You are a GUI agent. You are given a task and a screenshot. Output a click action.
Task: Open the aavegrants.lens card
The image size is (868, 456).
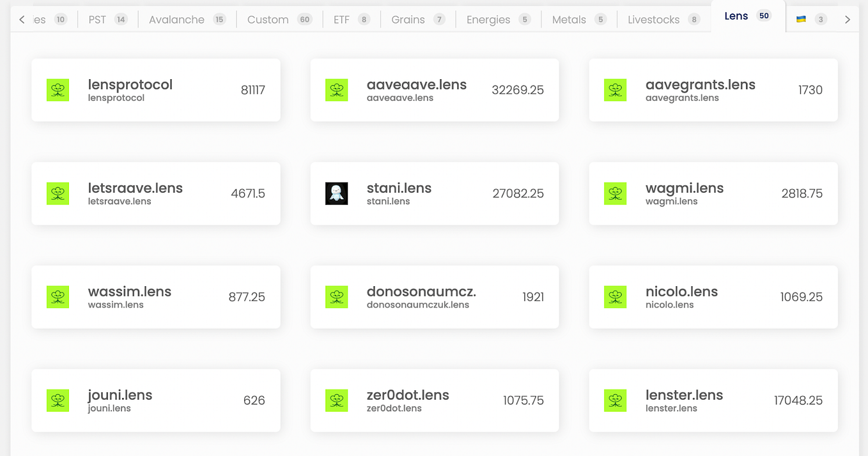[713, 90]
